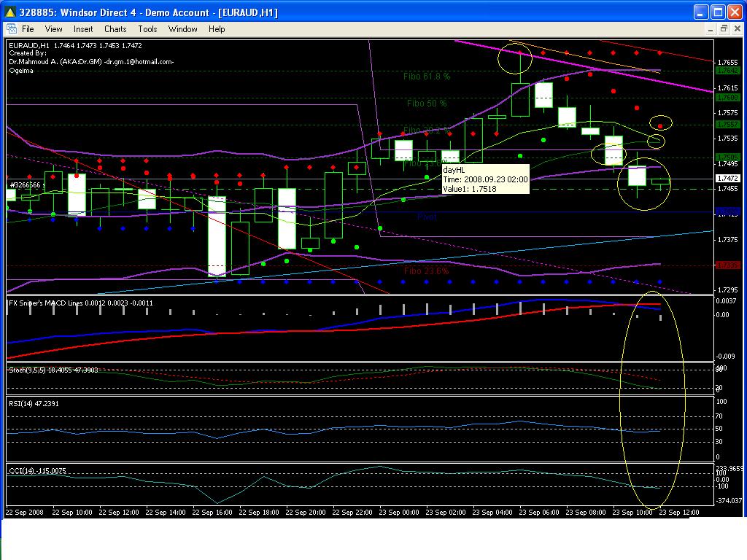
Task: Click red price tag 1.7335 on scale
Action: (727, 265)
